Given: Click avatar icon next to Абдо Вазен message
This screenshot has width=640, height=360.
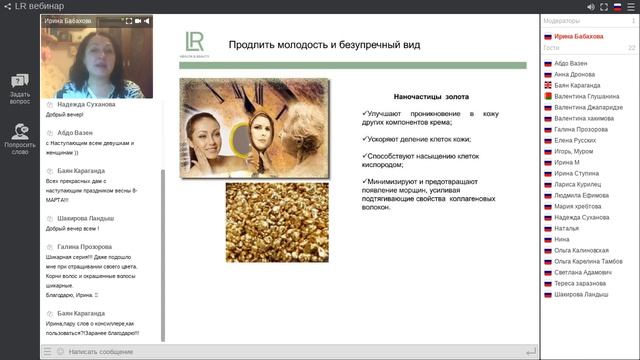Looking at the screenshot, I should 50,133.
